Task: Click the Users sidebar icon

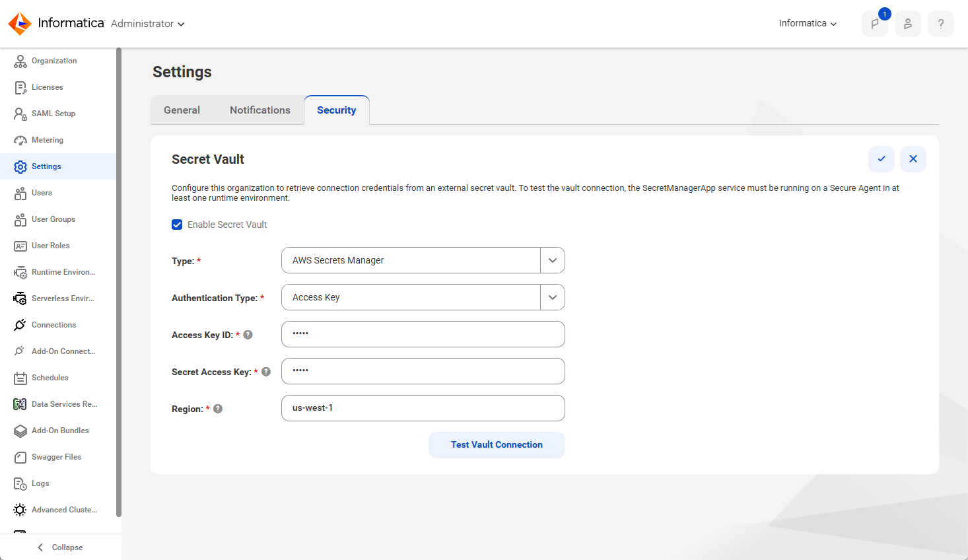Action: (20, 193)
